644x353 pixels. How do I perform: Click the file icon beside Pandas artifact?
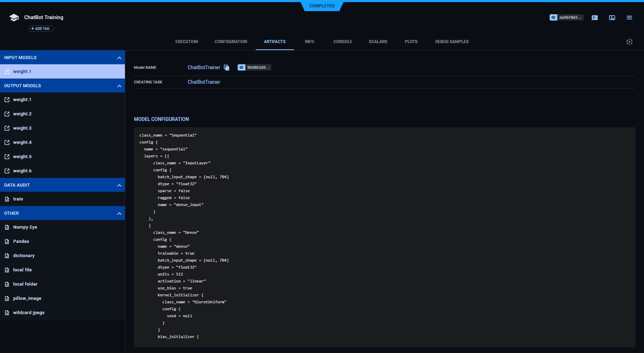coord(7,241)
